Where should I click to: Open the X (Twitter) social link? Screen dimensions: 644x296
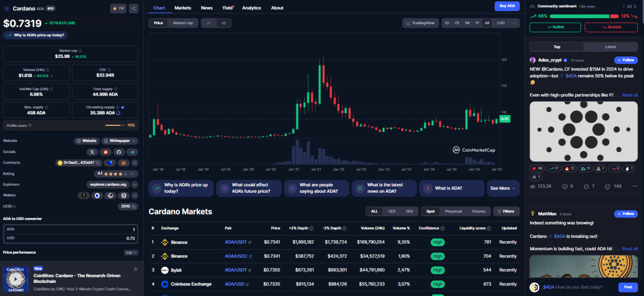(x=92, y=152)
